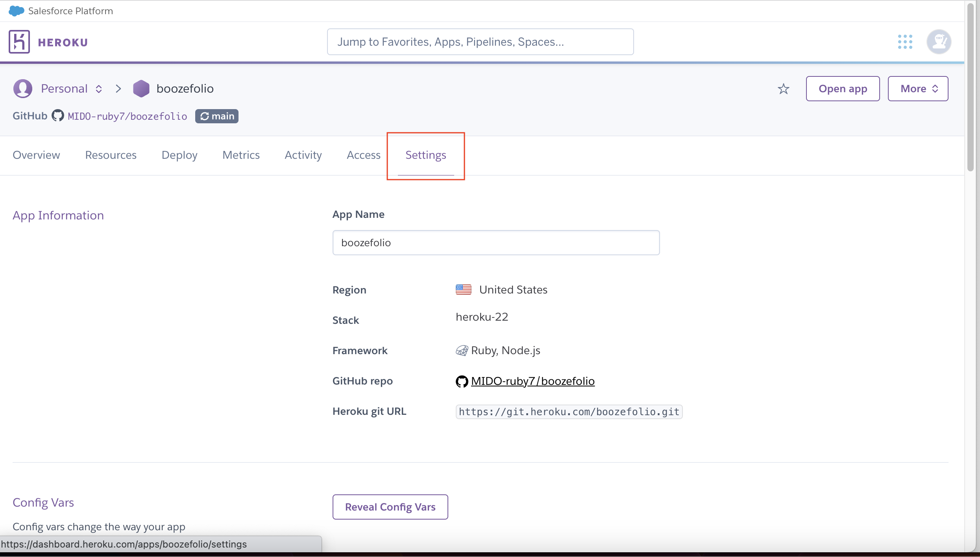Focus the Jump to Favorites search box
This screenshot has width=980, height=557.
pyautogui.click(x=480, y=42)
